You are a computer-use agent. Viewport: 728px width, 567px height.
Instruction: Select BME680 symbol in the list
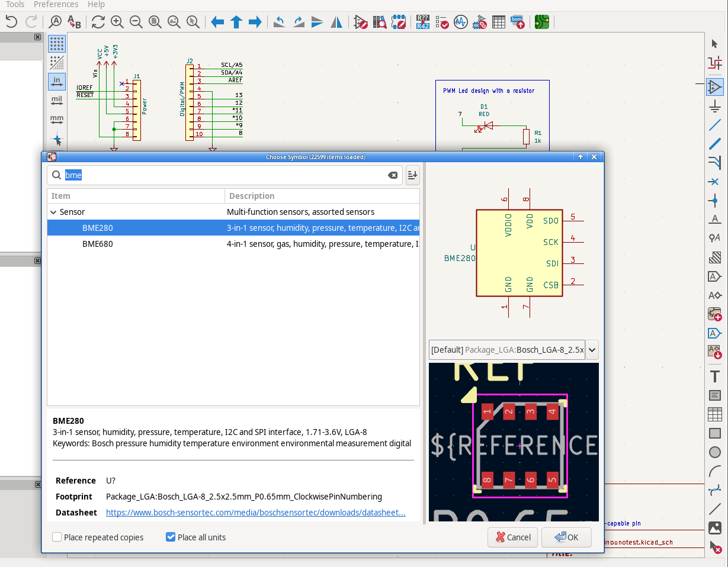(x=98, y=244)
